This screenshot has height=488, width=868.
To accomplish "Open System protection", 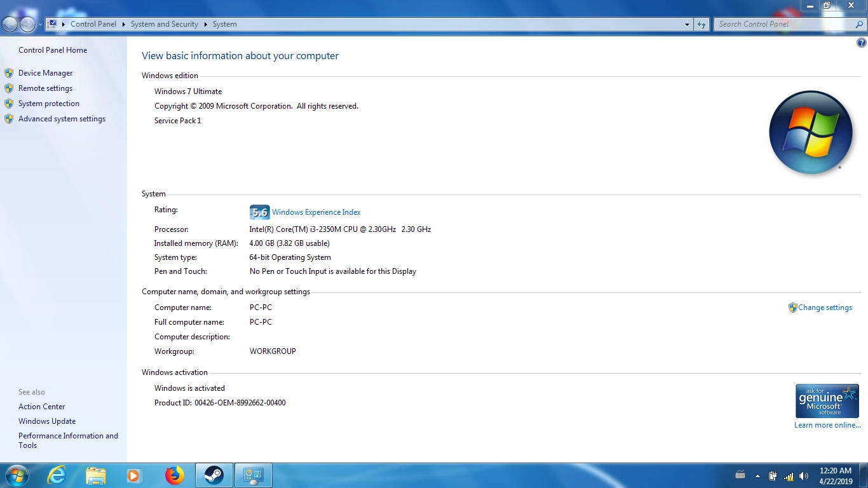I will 49,104.
